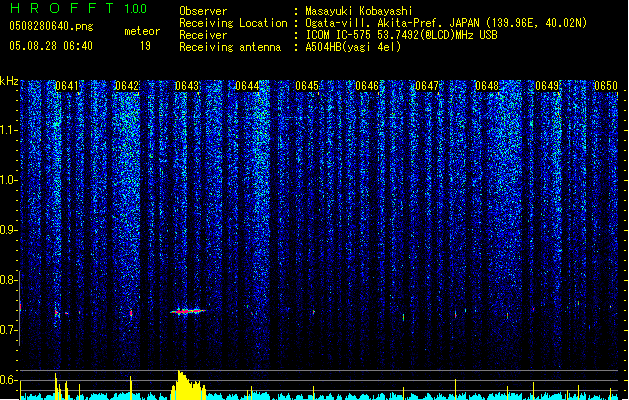Click the 0.6 frequency axis label
Viewport: 629px width, 400px height.
click(x=9, y=380)
